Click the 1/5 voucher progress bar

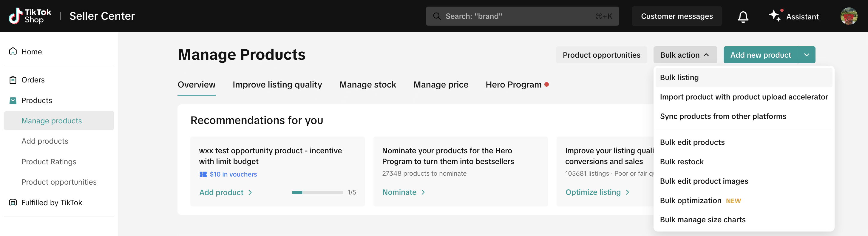pyautogui.click(x=317, y=192)
